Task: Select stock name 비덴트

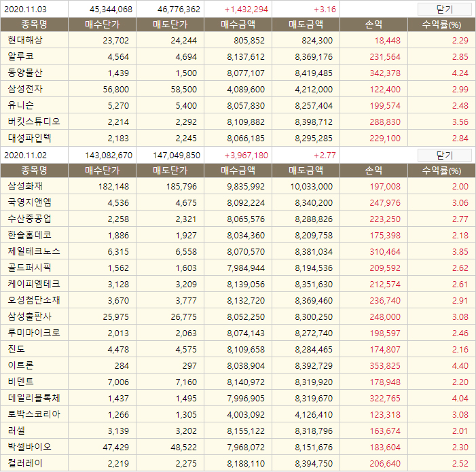Action: 20,382
